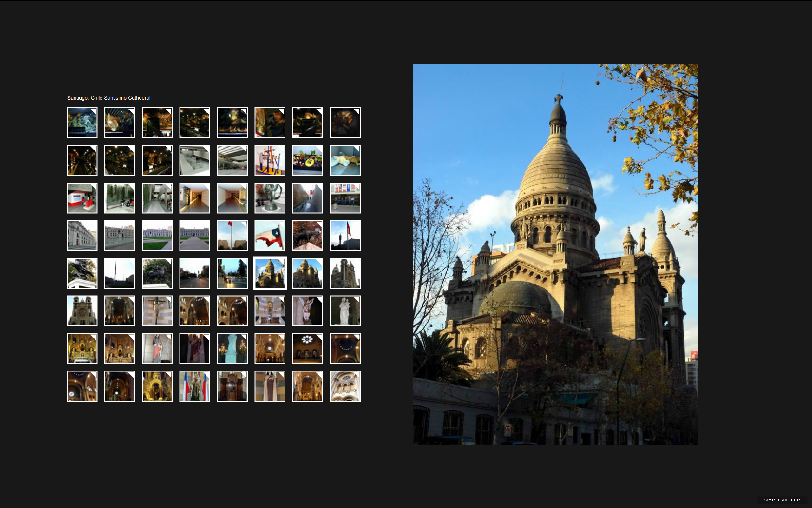Open the flag with distant tower silhouette thumbnail

click(x=345, y=236)
